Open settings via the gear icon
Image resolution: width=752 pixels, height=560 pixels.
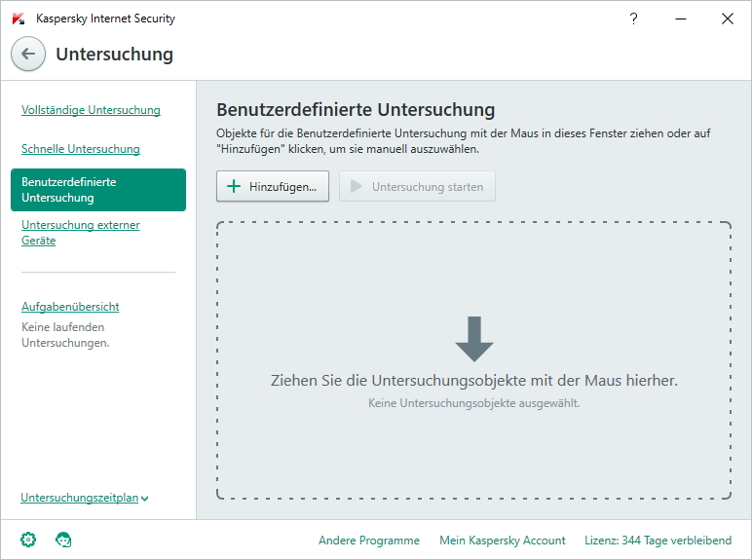point(28,540)
